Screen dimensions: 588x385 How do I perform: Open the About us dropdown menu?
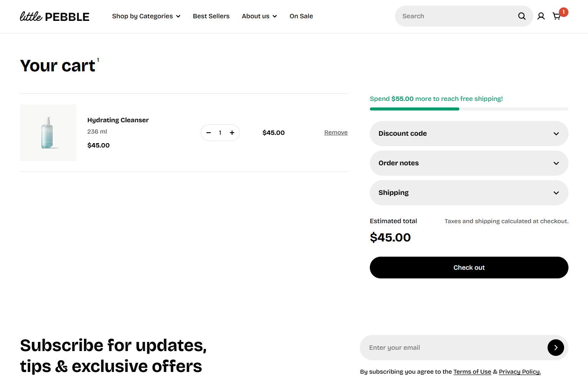coord(259,16)
